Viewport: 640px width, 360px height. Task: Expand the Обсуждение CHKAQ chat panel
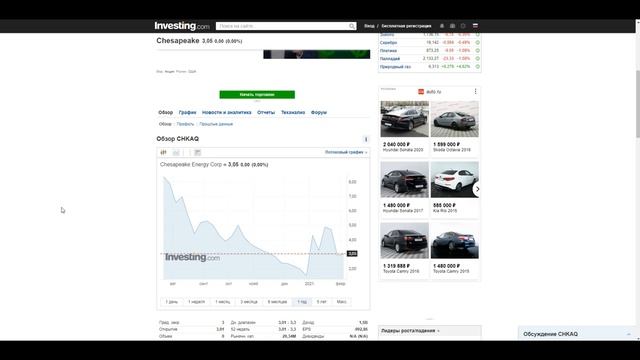click(577, 334)
